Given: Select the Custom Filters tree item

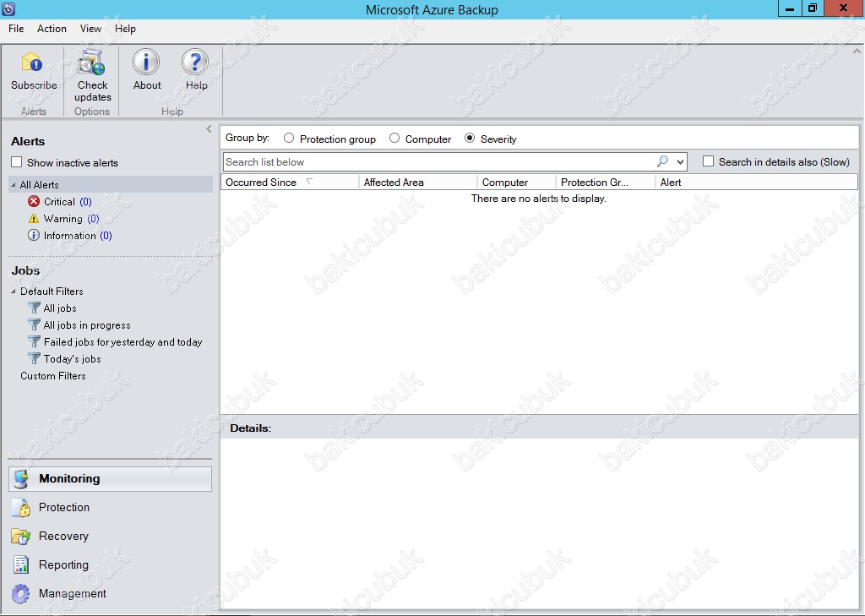Looking at the screenshot, I should pyautogui.click(x=53, y=376).
